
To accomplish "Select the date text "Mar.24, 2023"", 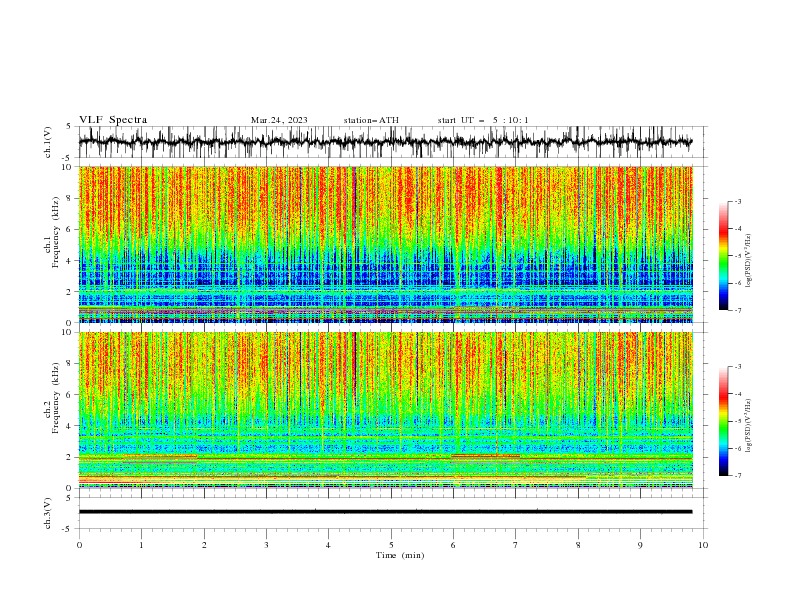I will tap(279, 120).
